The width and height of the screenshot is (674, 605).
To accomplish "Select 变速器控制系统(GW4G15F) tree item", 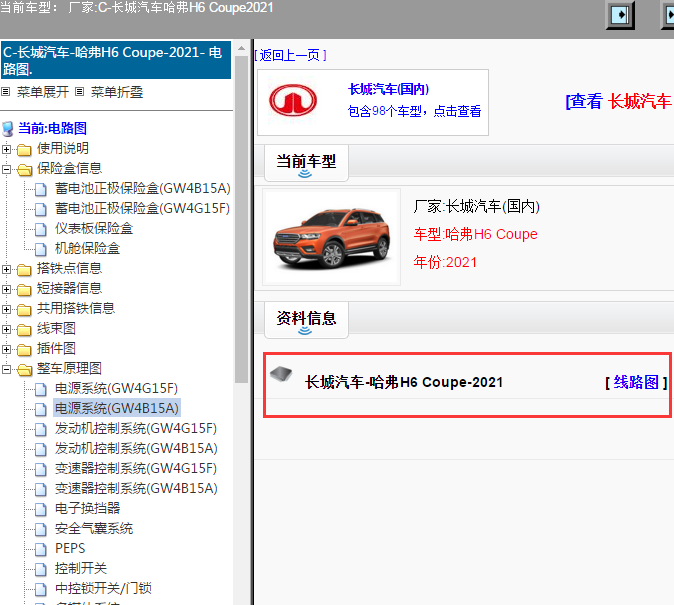I will (x=136, y=468).
